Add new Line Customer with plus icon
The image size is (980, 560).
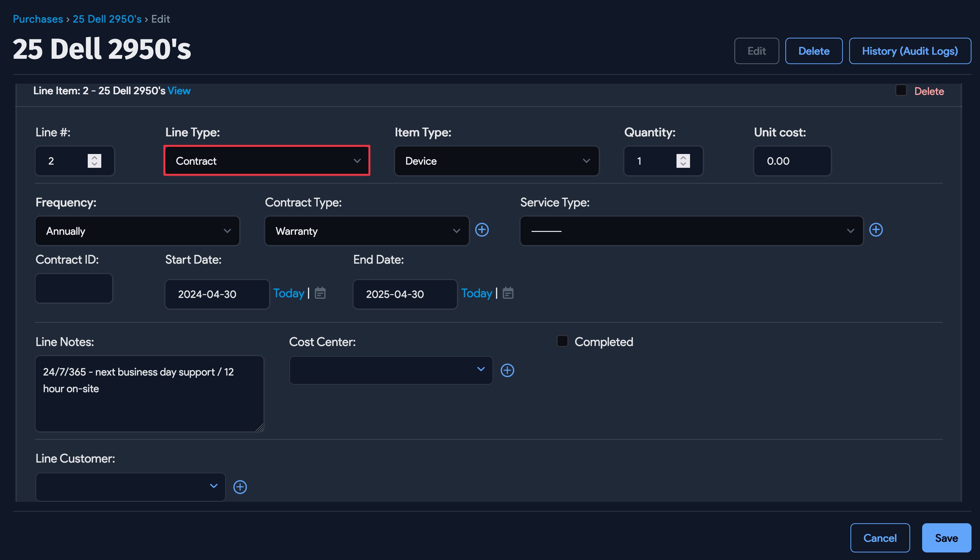point(240,487)
